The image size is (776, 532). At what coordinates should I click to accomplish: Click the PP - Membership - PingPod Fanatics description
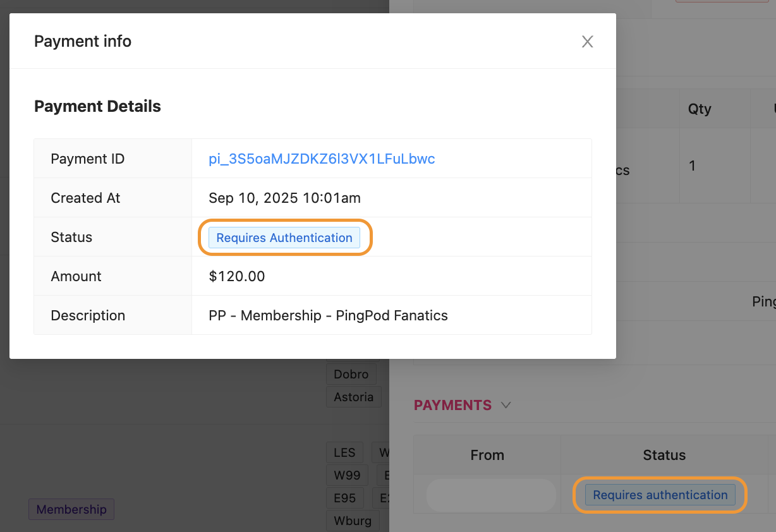point(328,315)
